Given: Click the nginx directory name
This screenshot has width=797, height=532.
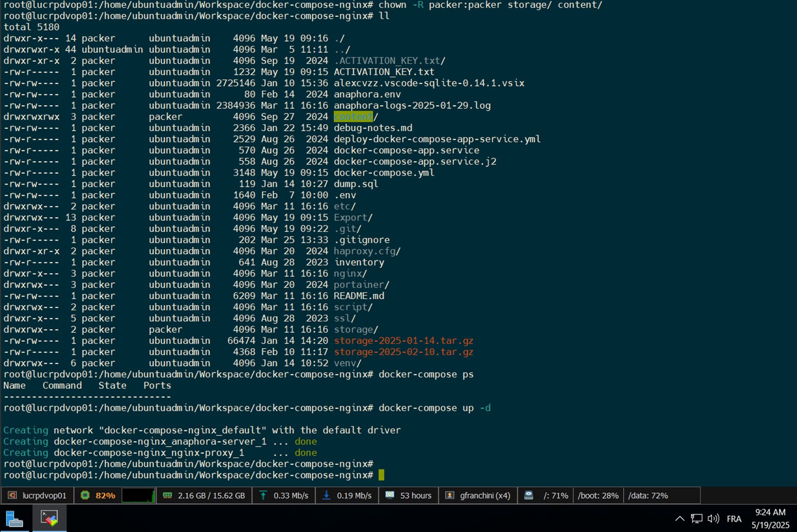Looking at the screenshot, I should pos(348,274).
